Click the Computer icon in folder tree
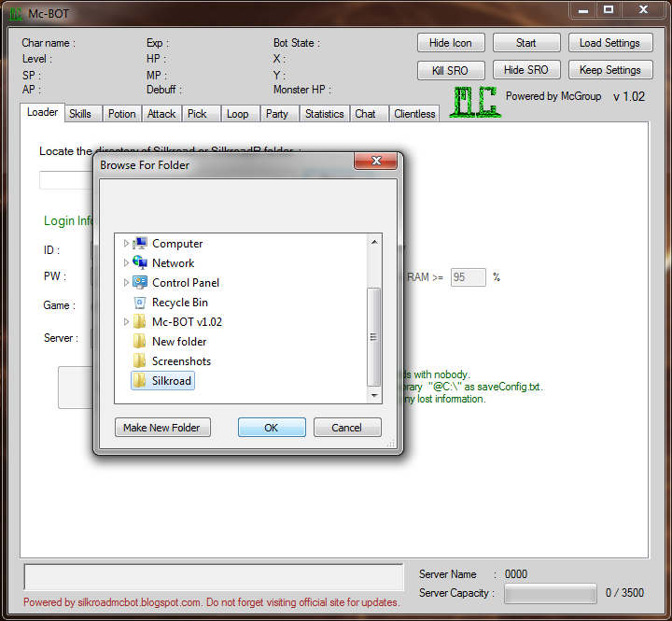Screen dimensions: 672x621 (140, 243)
